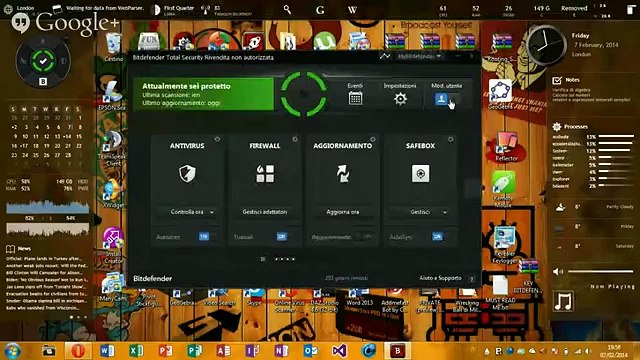Click the Google search G icon in top bar

[320, 10]
